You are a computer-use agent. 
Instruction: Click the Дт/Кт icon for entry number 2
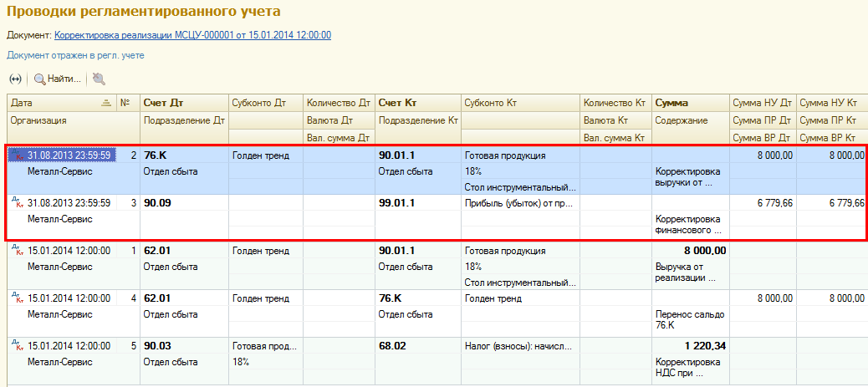[x=18, y=155]
